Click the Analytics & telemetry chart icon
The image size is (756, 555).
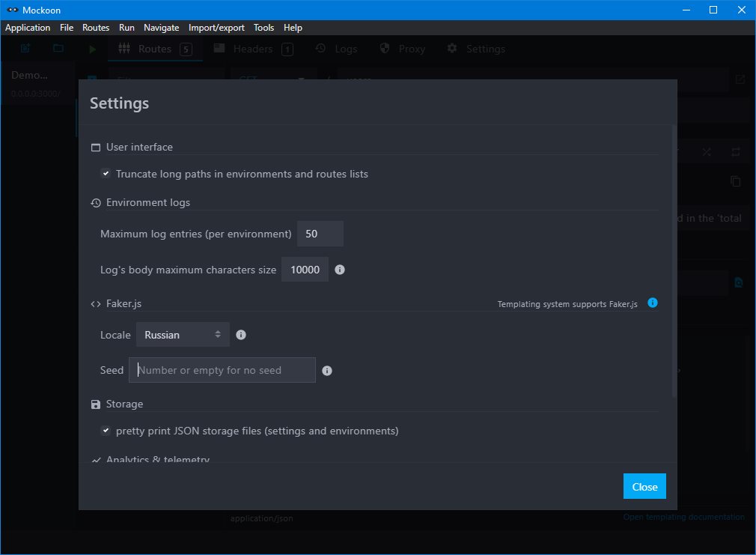click(x=96, y=460)
